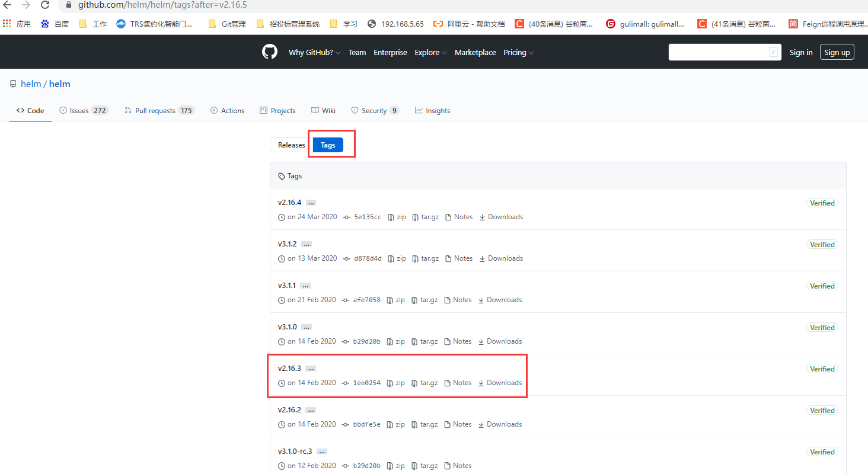868x474 pixels.
Task: Open the TRS集约化智能门 bookmark
Action: click(x=155, y=24)
